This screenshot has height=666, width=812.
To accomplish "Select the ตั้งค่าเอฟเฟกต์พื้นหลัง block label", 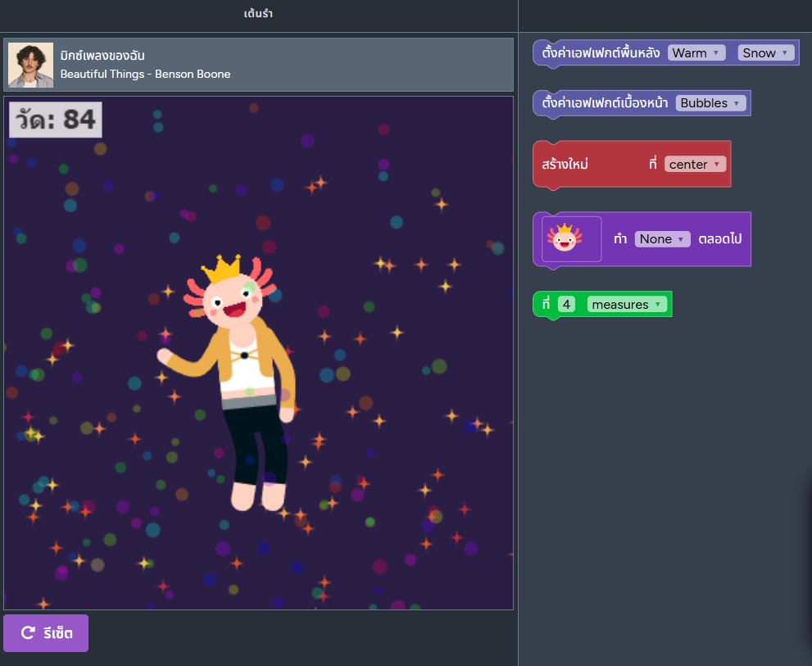I will pos(600,52).
